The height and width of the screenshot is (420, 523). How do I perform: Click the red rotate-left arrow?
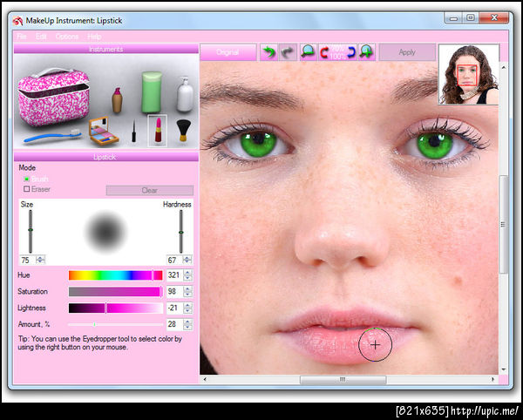324,52
